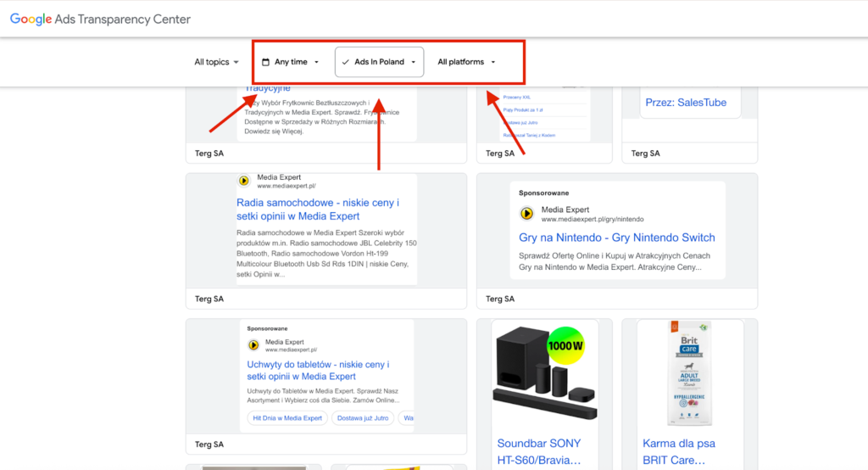Click Media Expert logo in Gry na Nintendo ad
This screenshot has width=868, height=470.
click(x=527, y=214)
